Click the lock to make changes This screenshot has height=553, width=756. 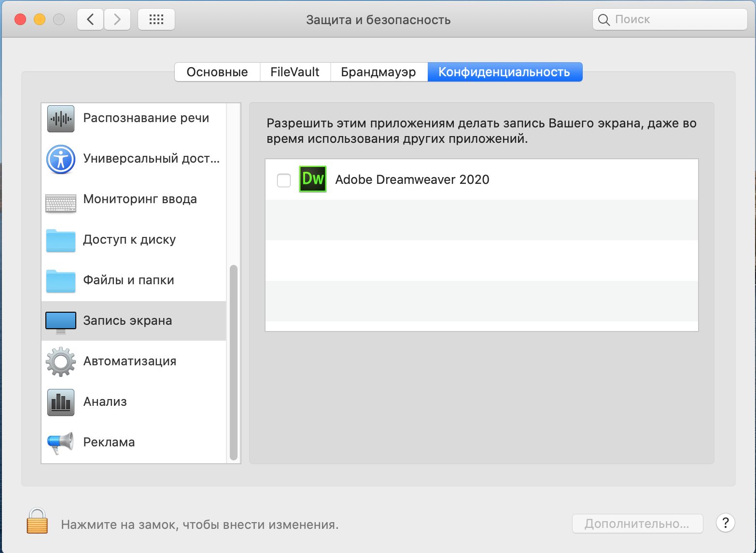click(x=37, y=522)
